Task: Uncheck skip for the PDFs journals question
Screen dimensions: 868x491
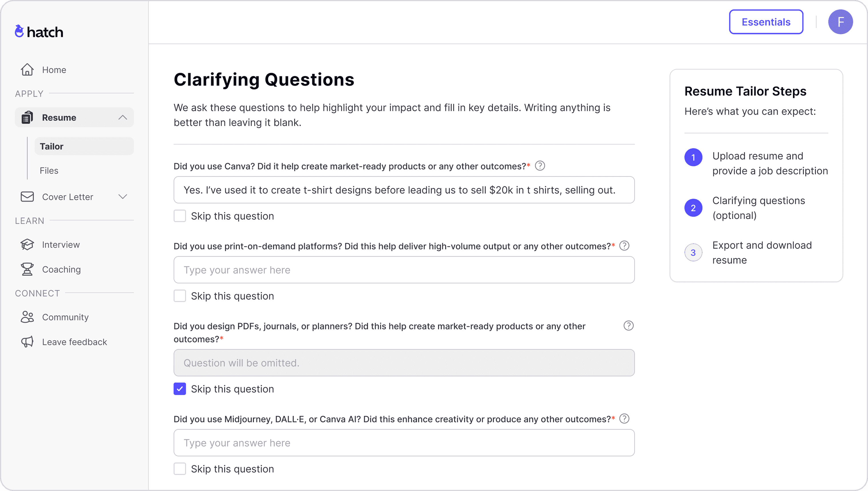Action: coord(180,389)
